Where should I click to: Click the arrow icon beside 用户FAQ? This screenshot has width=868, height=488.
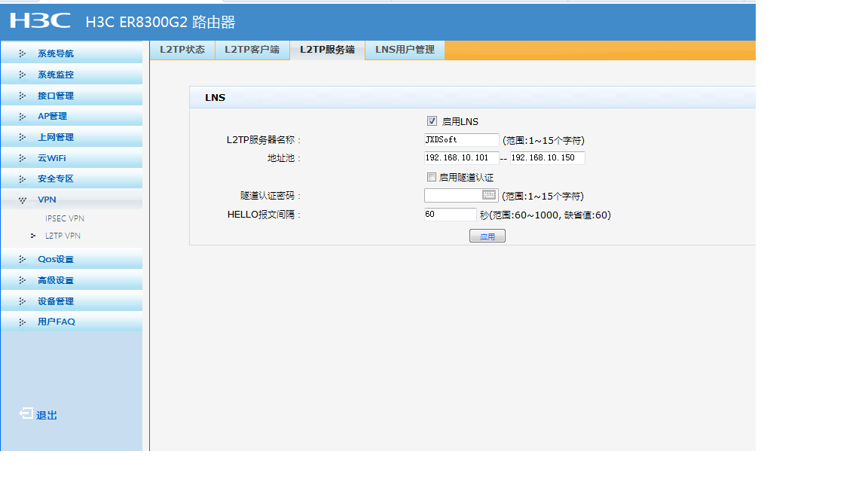click(22, 322)
